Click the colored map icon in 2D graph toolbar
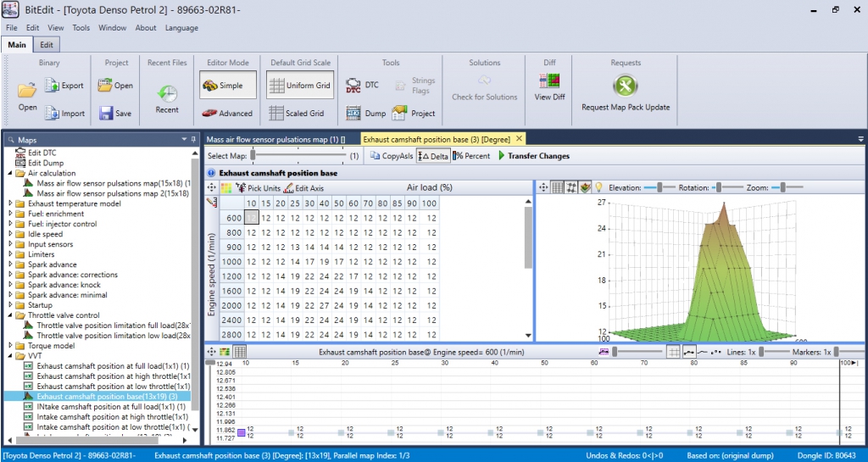This screenshot has height=462, width=868. [225, 352]
